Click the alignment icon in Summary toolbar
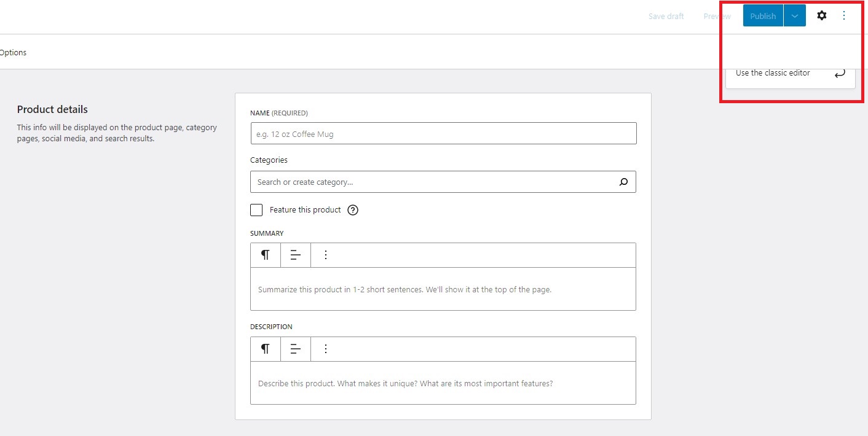Image resolution: width=868 pixels, height=436 pixels. point(296,254)
